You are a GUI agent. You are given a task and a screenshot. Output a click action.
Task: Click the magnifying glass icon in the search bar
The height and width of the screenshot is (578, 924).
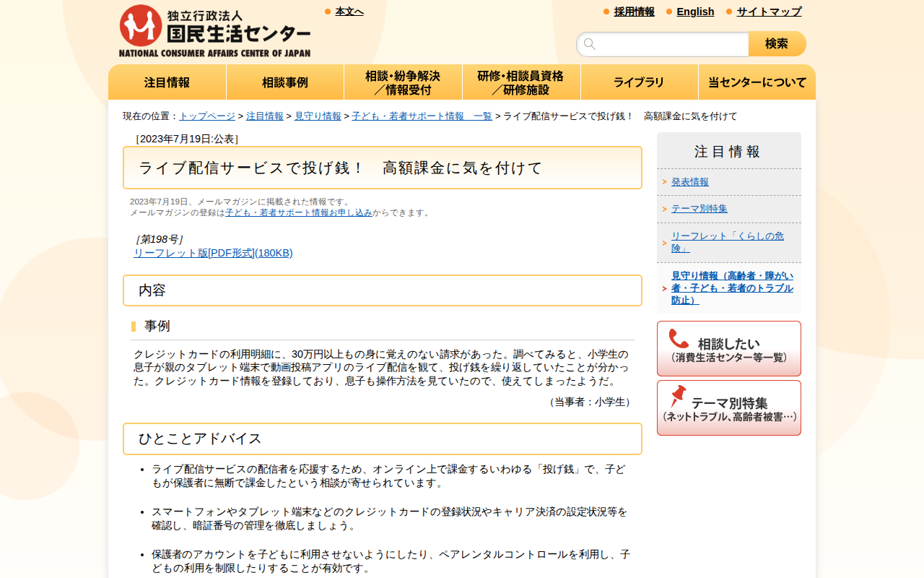pos(589,43)
